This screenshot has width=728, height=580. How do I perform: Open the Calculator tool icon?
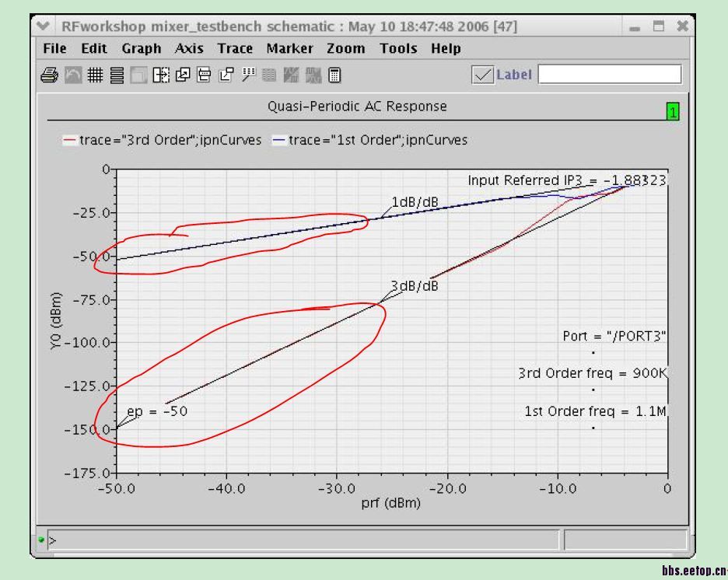pyautogui.click(x=334, y=75)
